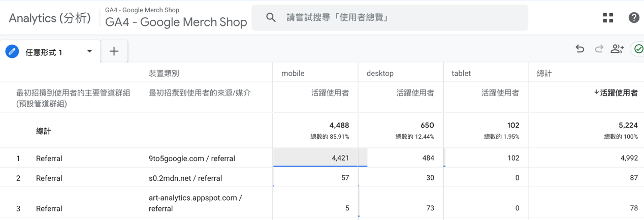Click the 裝置類別 header label

(x=164, y=73)
